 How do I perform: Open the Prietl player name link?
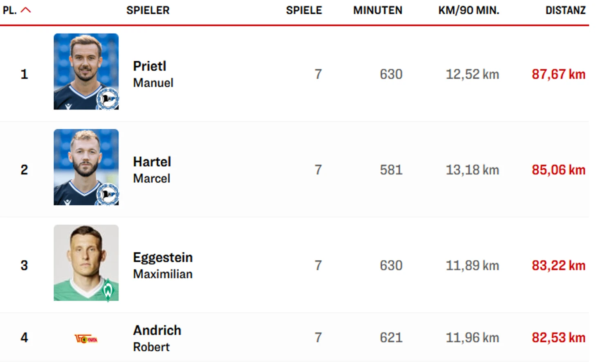[x=150, y=66]
